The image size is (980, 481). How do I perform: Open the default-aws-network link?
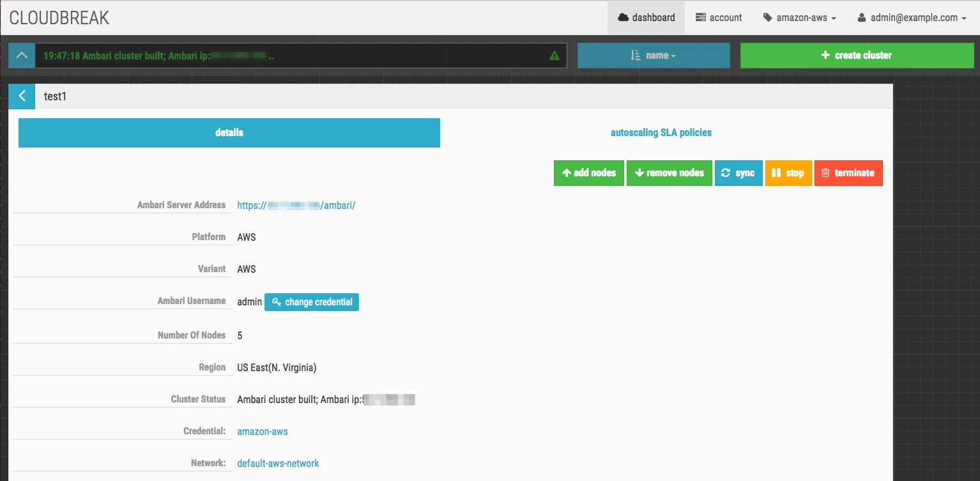pos(278,464)
